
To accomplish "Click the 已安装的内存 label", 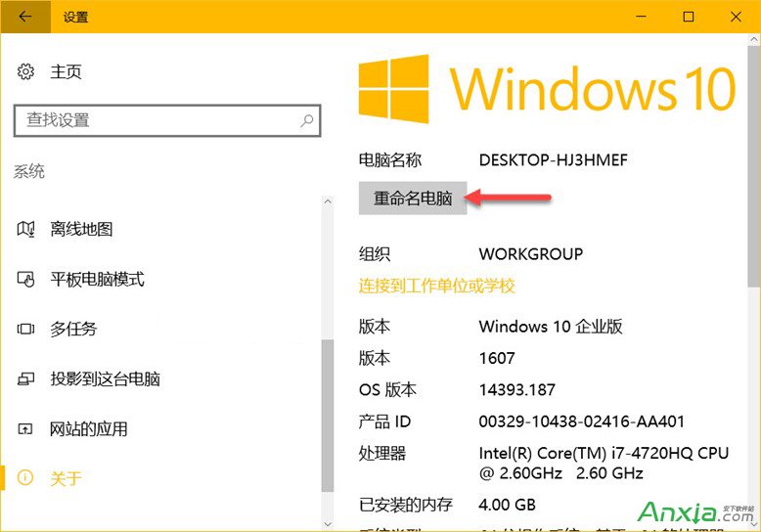I will 405,505.
